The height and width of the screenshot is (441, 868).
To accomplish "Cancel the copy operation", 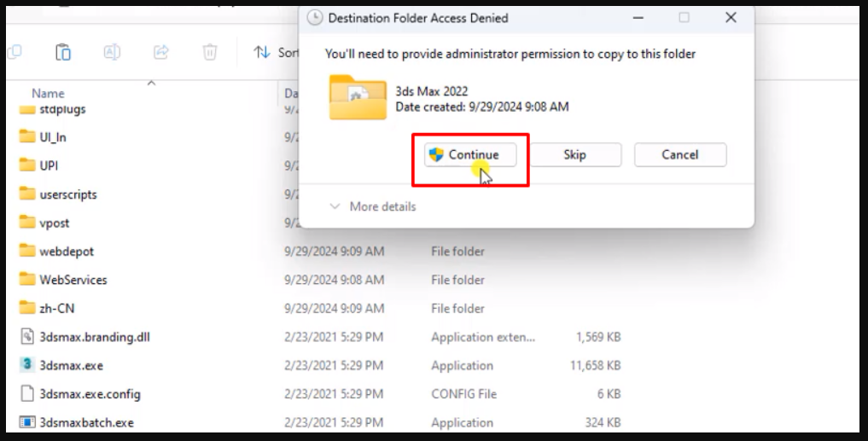I will pyautogui.click(x=680, y=154).
